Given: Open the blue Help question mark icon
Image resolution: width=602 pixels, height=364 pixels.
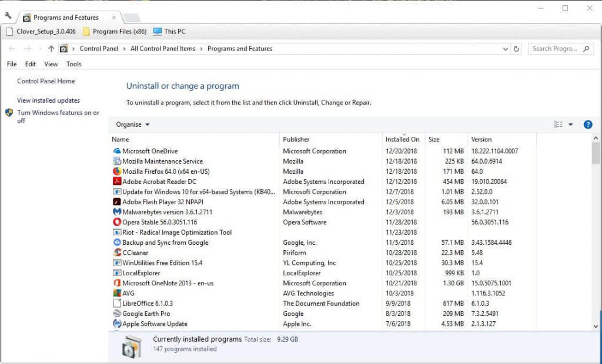Looking at the screenshot, I should 588,124.
